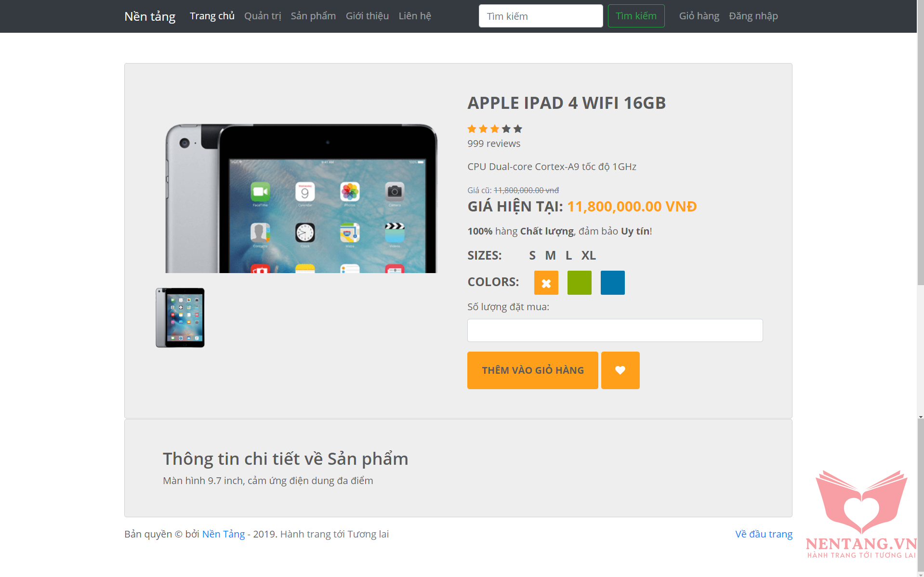Click the heart wishlist icon button

(620, 370)
